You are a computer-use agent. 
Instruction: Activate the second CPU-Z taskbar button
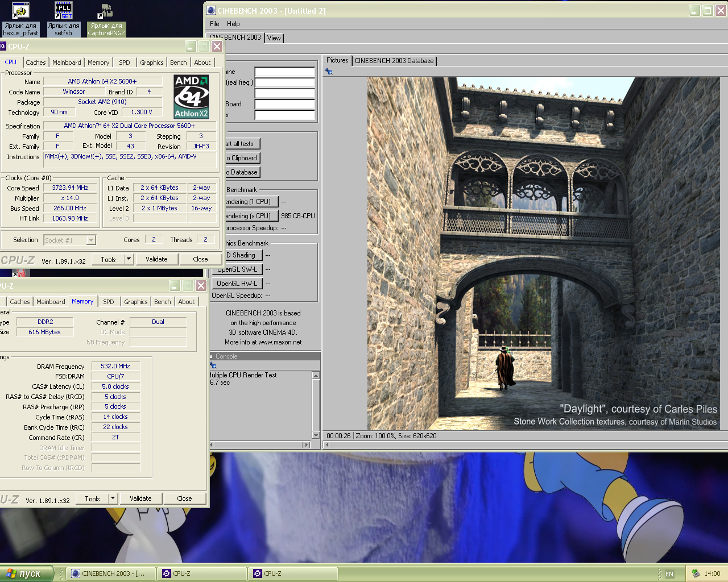click(x=293, y=573)
